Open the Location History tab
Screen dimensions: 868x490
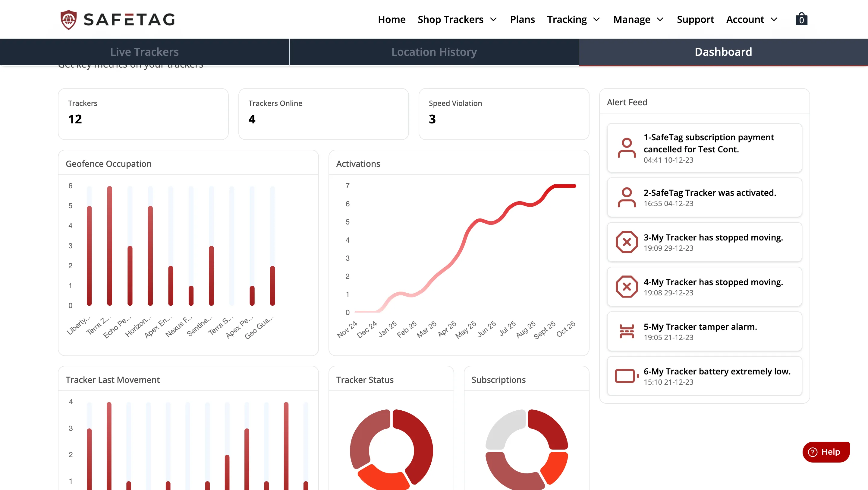point(434,52)
